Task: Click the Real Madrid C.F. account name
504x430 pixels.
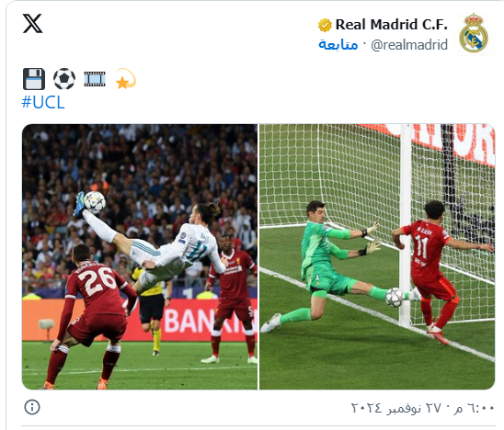Action: point(392,25)
